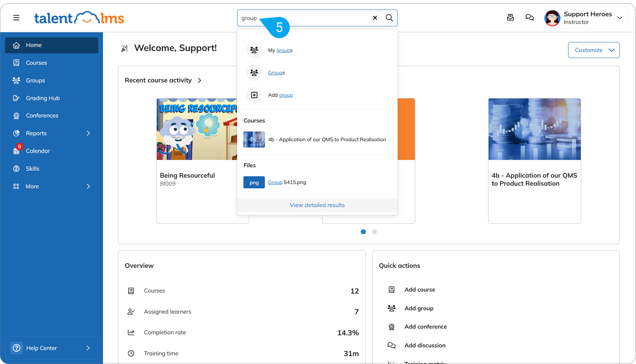The height and width of the screenshot is (364, 636).
Task: Click the Add discussion bubbles icon
Action: pos(391,345)
